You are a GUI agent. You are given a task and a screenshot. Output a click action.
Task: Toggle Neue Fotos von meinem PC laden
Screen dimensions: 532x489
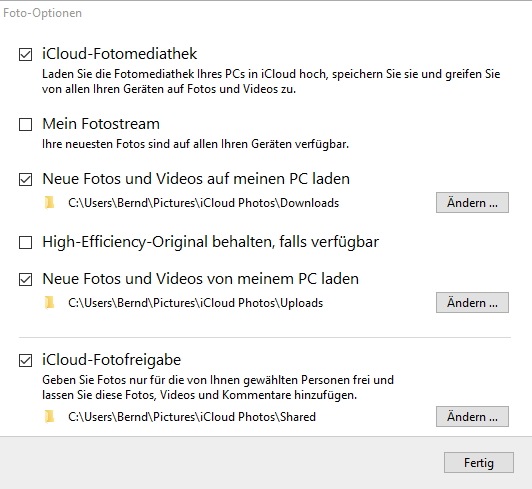click(25, 280)
